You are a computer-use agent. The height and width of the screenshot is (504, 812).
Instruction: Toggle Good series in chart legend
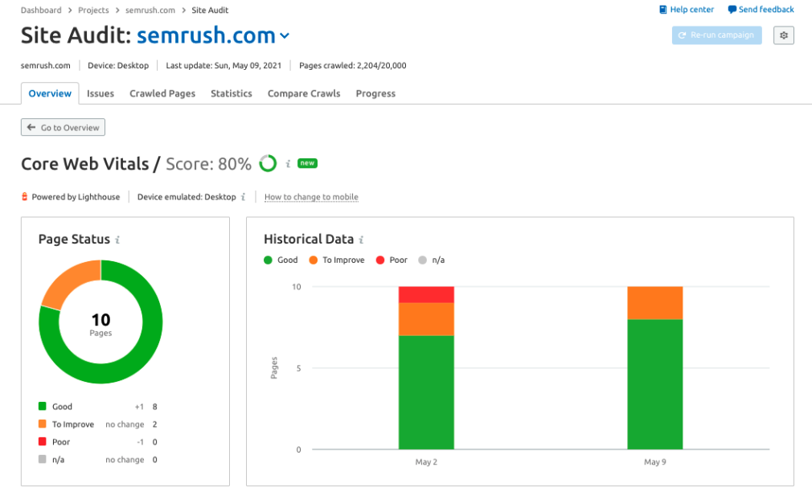click(x=281, y=260)
